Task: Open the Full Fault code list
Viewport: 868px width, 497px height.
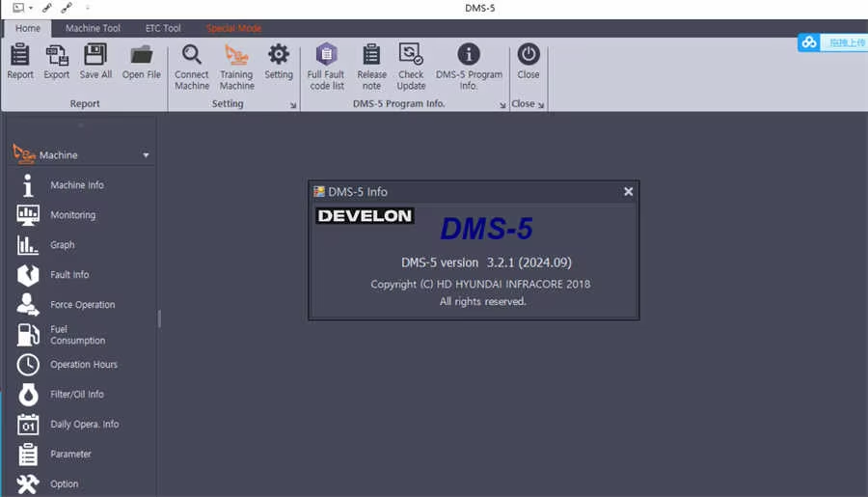Action: (326, 67)
